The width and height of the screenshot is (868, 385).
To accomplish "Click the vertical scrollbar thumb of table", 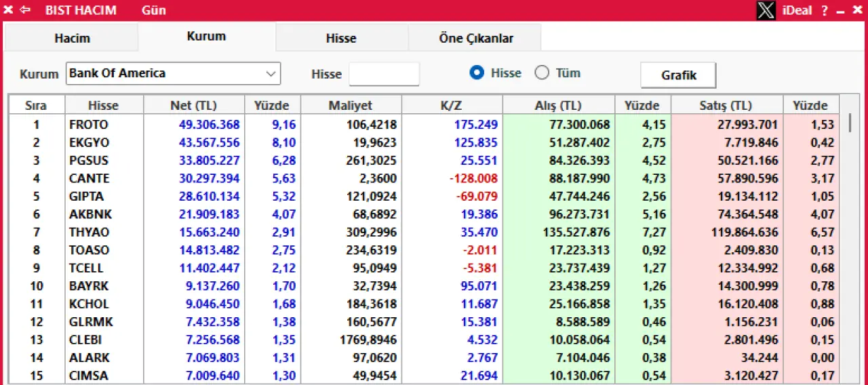I will coord(850,123).
